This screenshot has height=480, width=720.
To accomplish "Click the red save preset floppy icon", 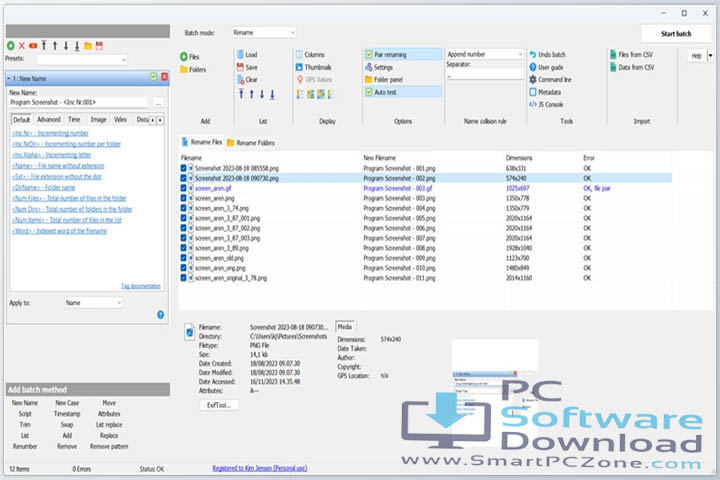I will point(99,45).
